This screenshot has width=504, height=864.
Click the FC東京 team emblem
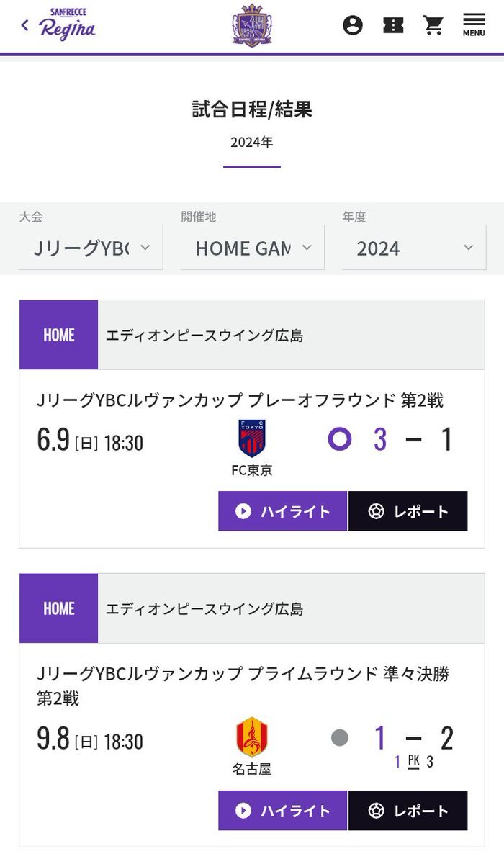point(252,438)
